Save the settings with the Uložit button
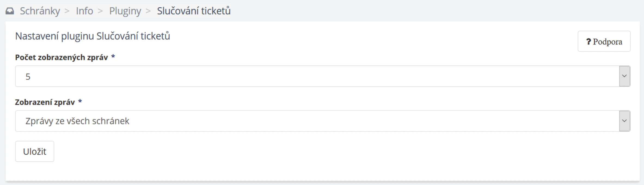 (35, 151)
